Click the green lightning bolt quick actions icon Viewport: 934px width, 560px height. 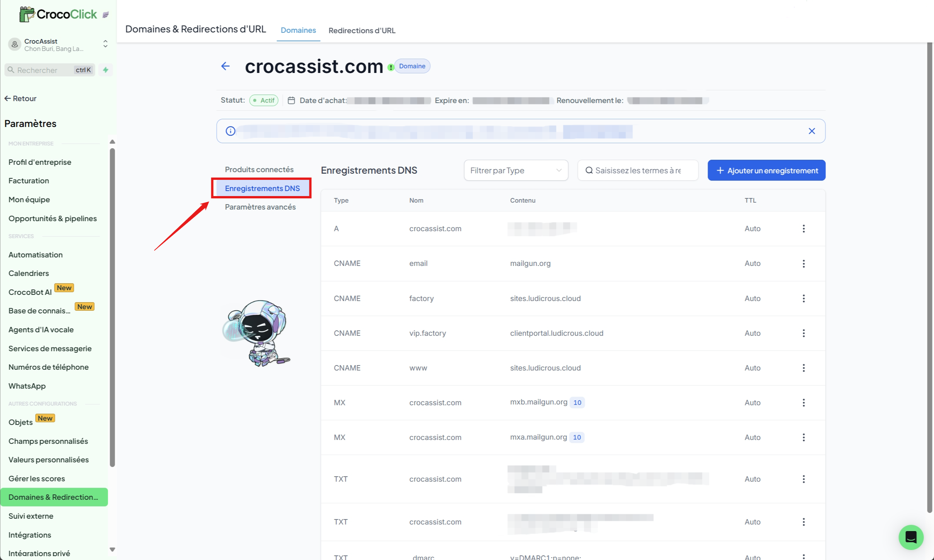click(105, 70)
